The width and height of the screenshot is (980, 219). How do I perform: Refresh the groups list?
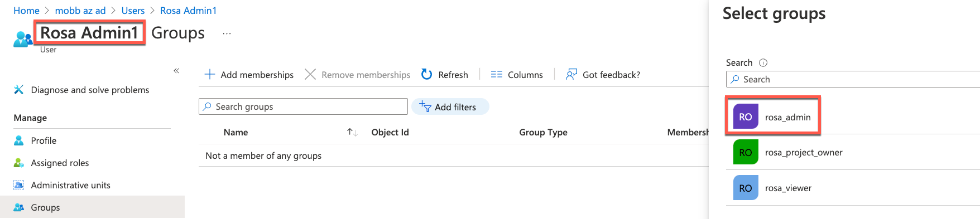(445, 75)
